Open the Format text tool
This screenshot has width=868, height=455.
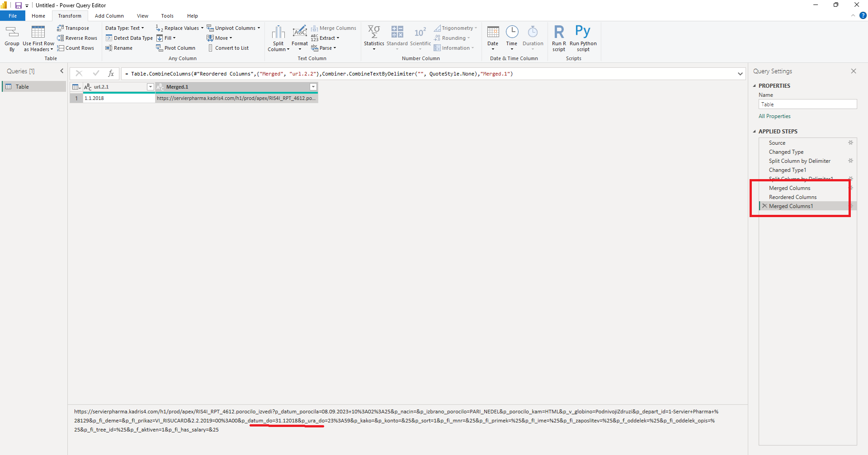click(x=300, y=38)
